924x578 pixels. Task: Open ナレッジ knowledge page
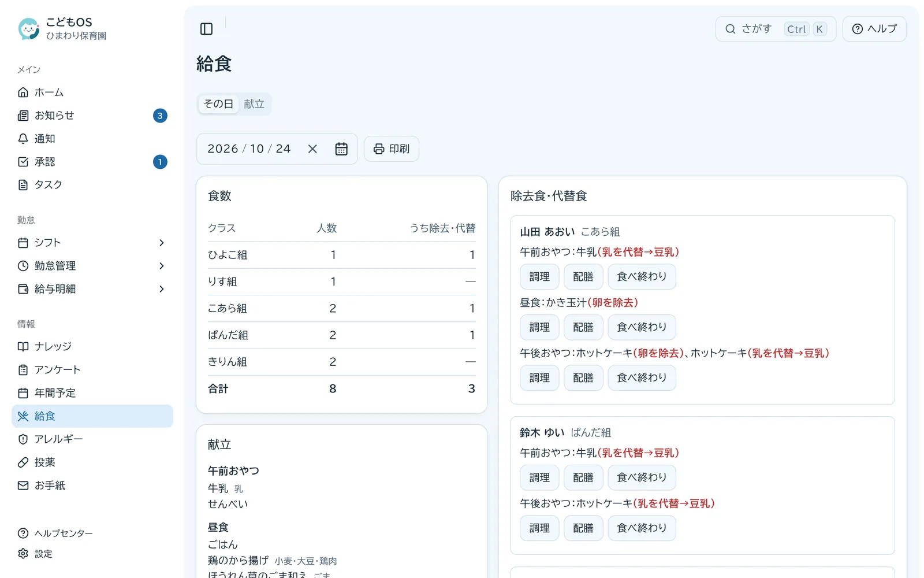92,347
